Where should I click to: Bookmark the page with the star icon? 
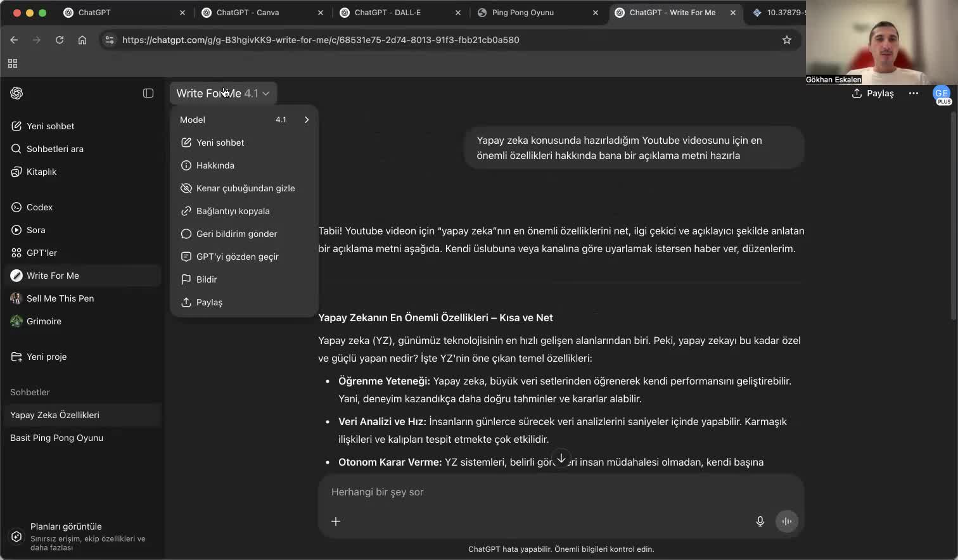pyautogui.click(x=787, y=40)
